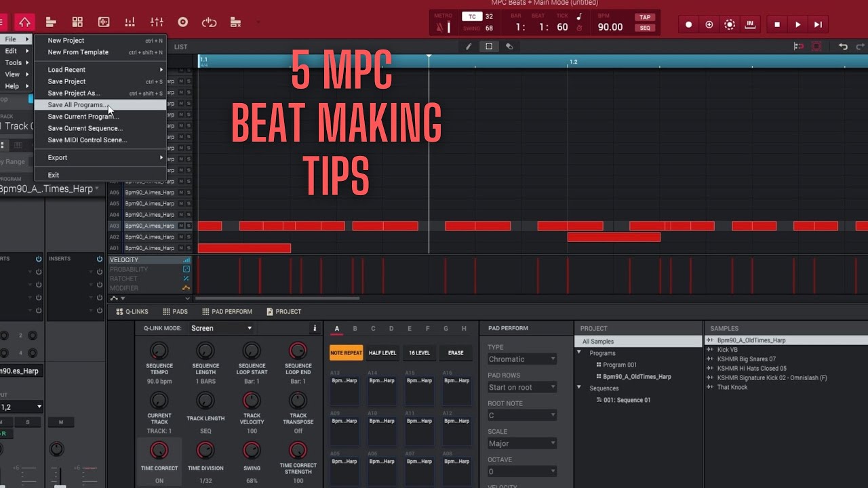Click the SEQ button
Viewport: 868px width, 488px height.
coord(645,28)
